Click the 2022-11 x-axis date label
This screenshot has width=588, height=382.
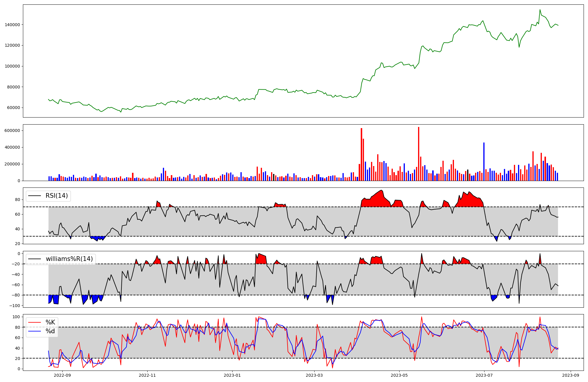[147, 375]
